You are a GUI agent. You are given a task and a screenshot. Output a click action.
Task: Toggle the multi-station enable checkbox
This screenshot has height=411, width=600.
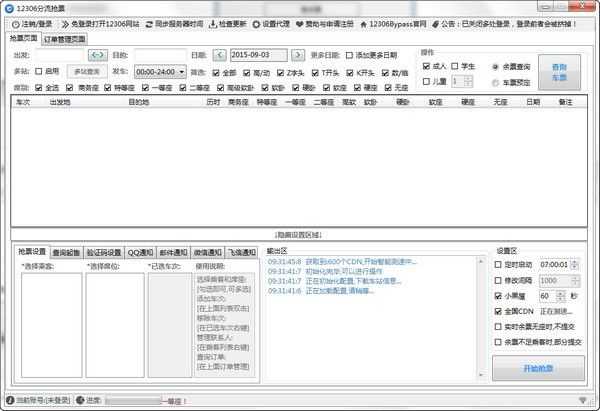39,72
